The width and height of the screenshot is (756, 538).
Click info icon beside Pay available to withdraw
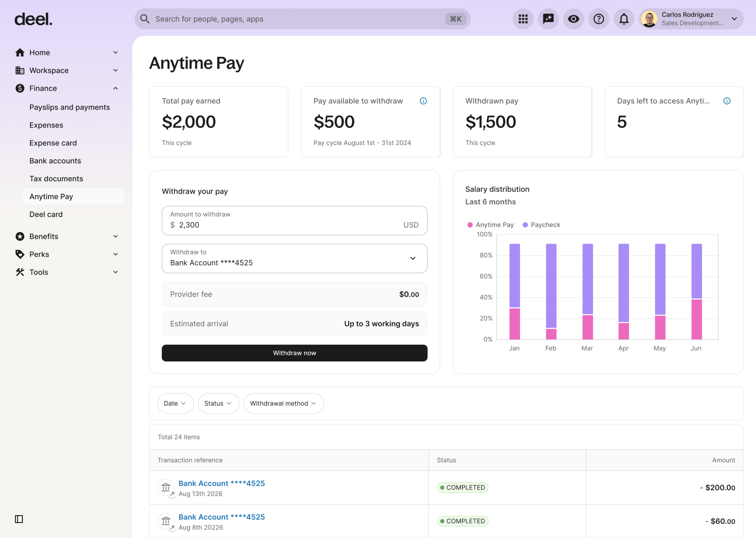pyautogui.click(x=423, y=101)
